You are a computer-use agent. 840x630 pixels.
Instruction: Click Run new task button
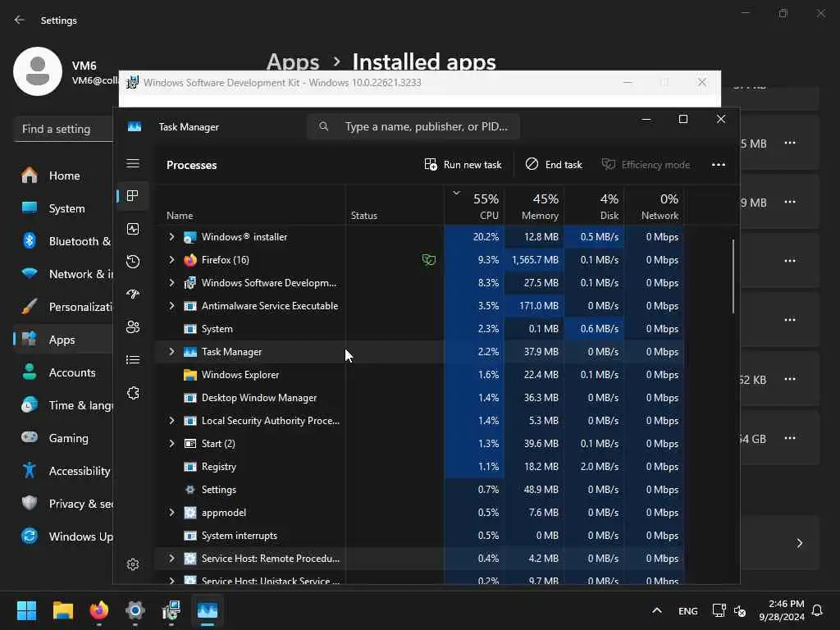[463, 164]
